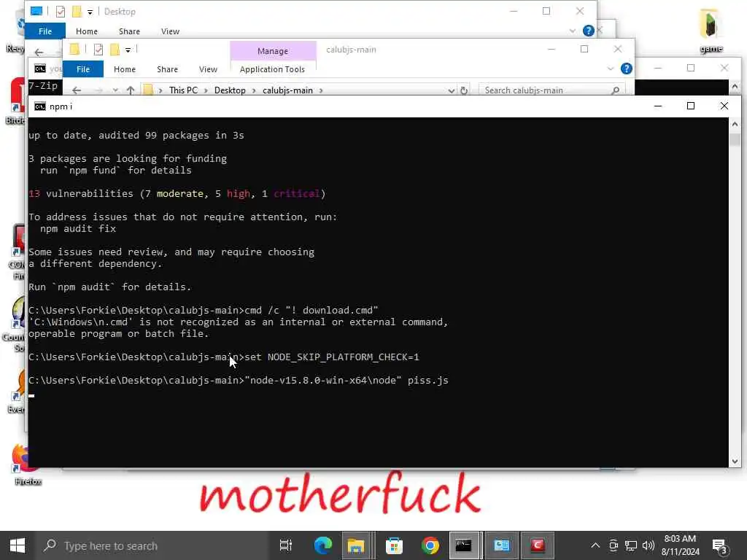747x560 pixels.
Task: Open Microsoft Store from the taskbar
Action: point(394,545)
